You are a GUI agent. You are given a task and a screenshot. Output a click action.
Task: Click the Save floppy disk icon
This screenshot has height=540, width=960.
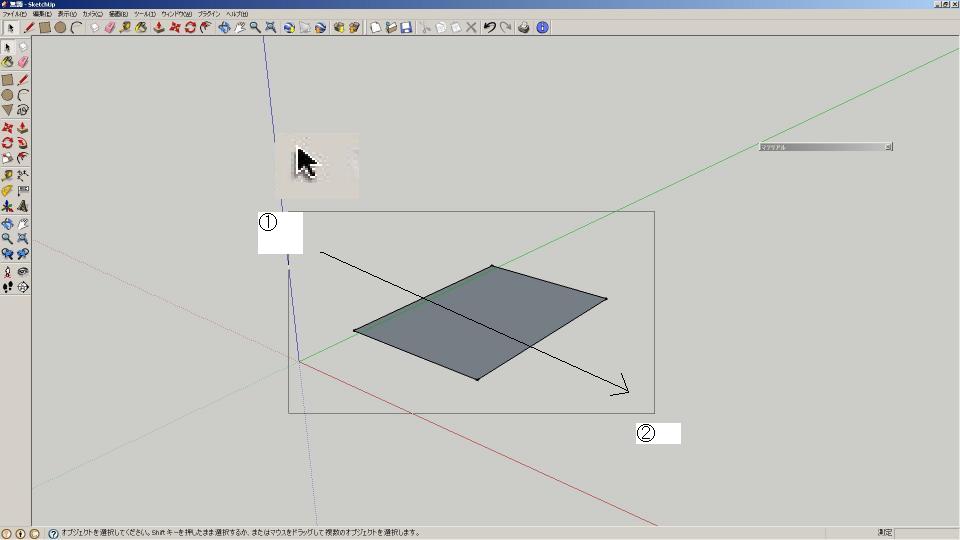[x=406, y=28]
